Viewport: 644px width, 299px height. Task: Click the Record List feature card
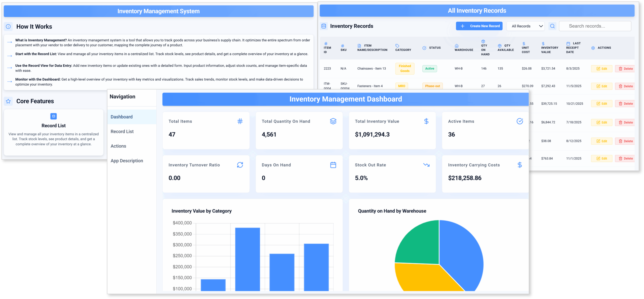coord(54,132)
